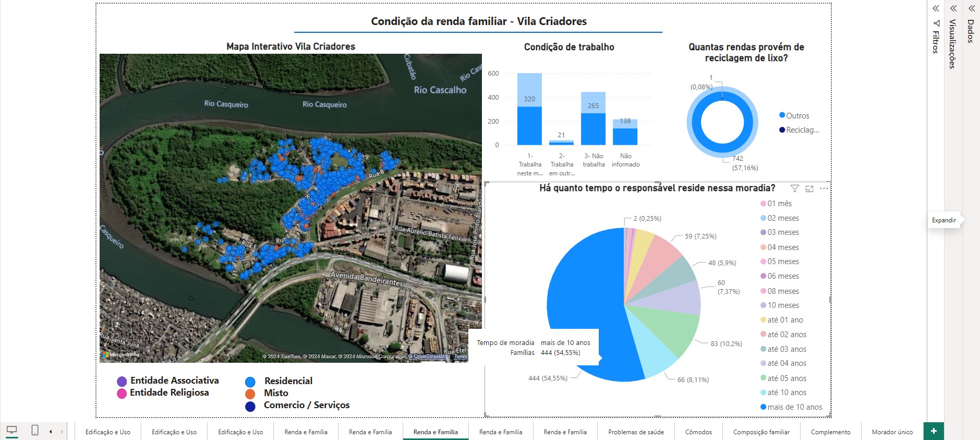Screen dimensions: 980x440
Task: Click the Misto legend label
Action: pyautogui.click(x=276, y=393)
